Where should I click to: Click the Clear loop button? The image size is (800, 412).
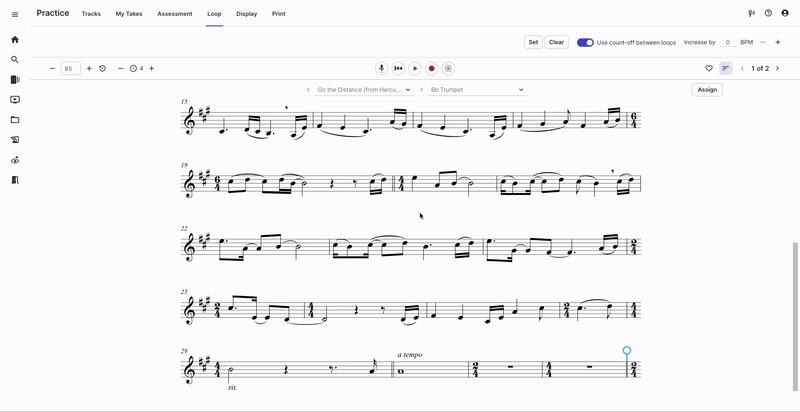tap(556, 42)
